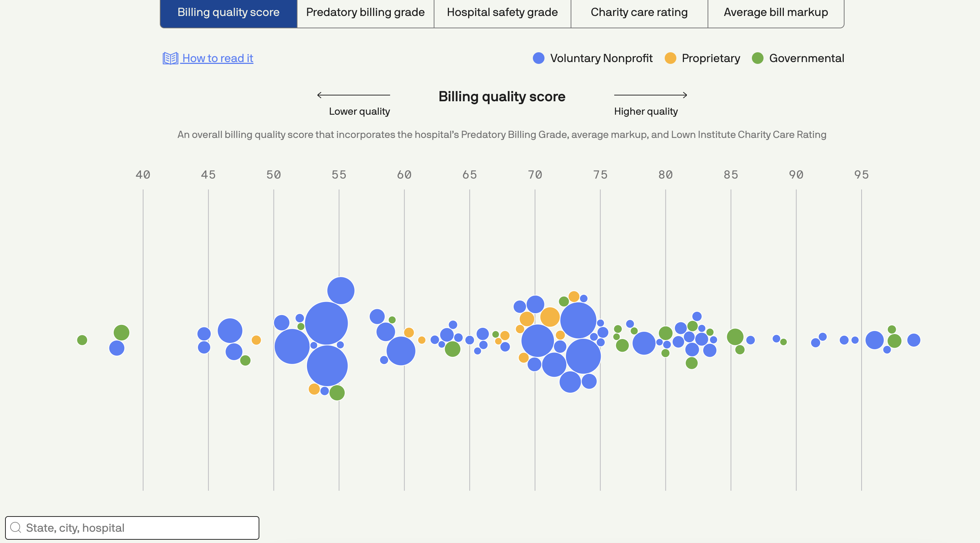
Task: Click the large blue bubble just left of 60
Action: tap(401, 351)
